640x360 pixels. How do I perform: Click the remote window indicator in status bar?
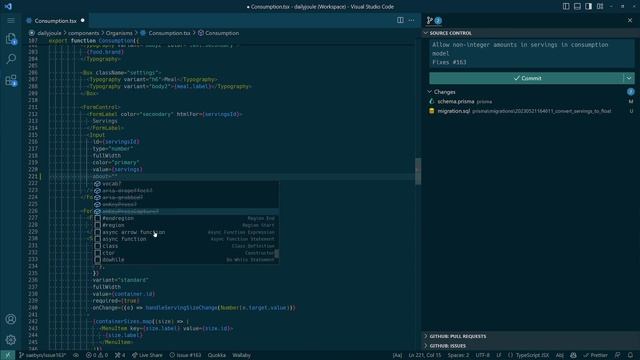tap(7, 355)
